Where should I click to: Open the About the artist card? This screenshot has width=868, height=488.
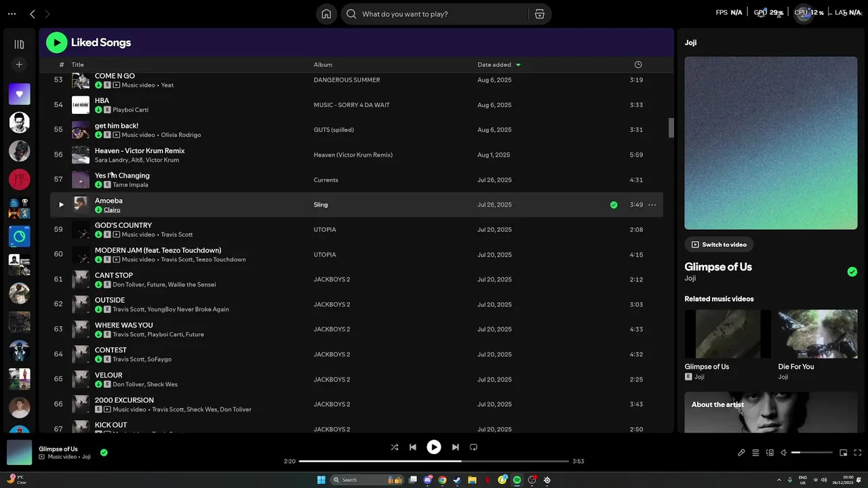(x=771, y=413)
